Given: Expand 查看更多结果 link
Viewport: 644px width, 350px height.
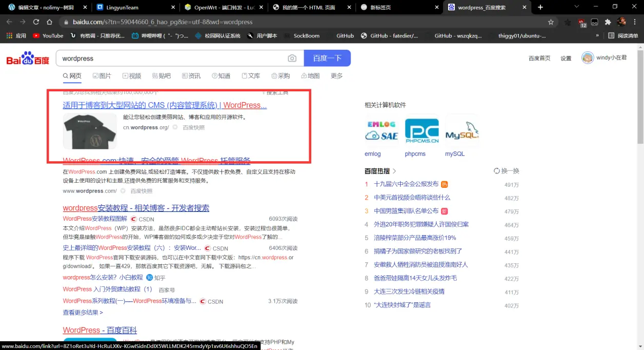Looking at the screenshot, I should click(83, 313).
